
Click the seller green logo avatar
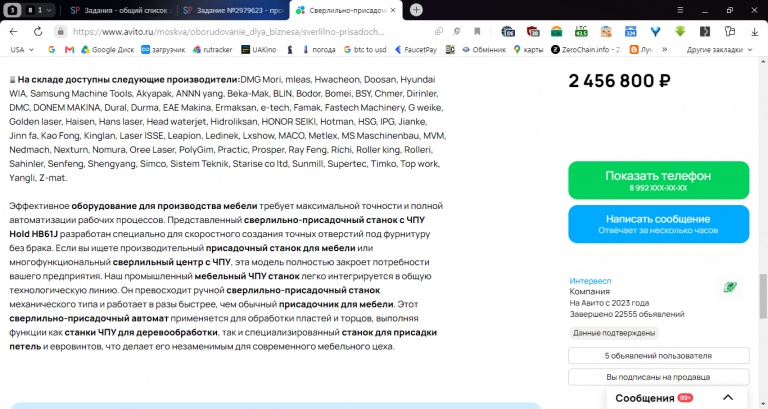tap(730, 287)
